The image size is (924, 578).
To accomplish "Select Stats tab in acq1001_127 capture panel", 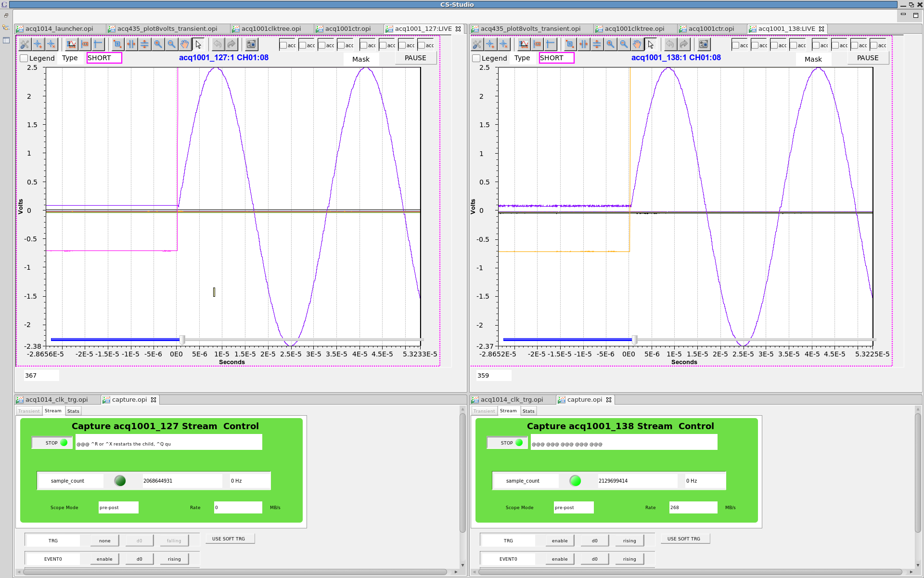I will click(x=73, y=411).
